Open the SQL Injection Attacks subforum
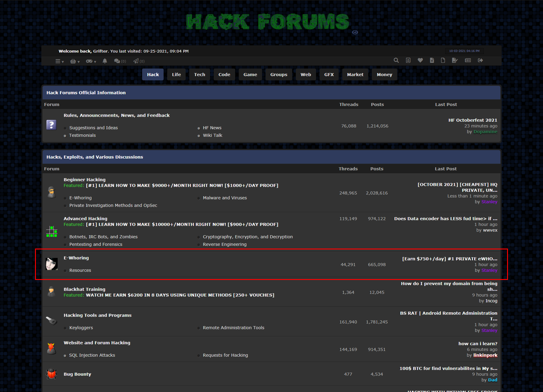Screen dimensions: 543x392 [x=92, y=355]
